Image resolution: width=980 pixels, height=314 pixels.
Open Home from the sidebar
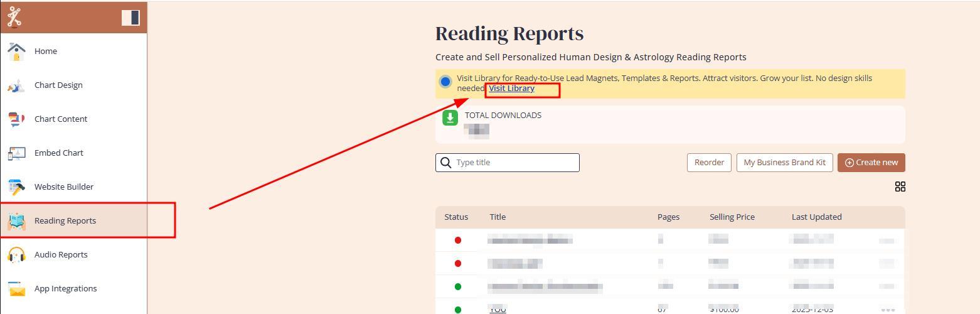tap(45, 51)
